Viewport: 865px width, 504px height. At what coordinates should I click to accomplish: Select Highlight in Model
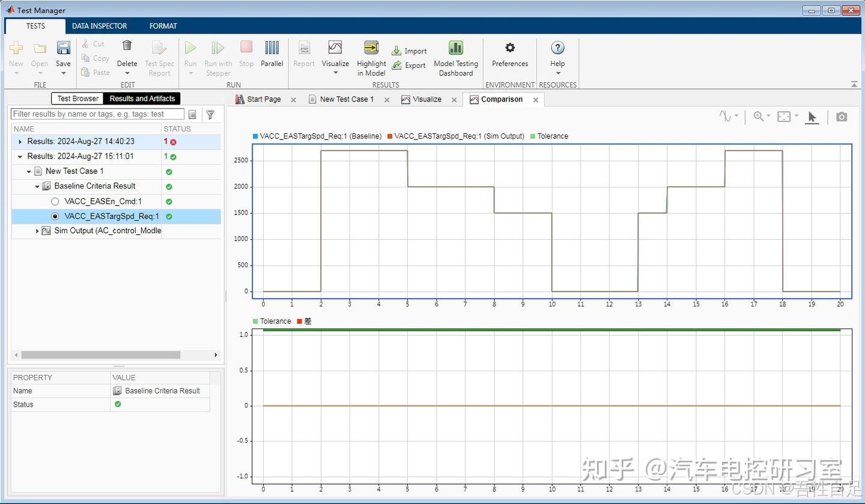point(371,56)
